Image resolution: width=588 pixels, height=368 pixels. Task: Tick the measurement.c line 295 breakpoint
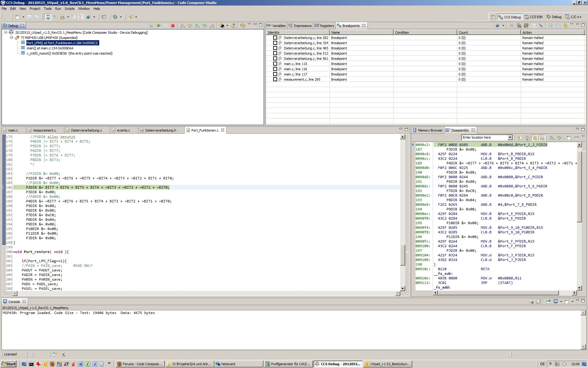[x=275, y=79]
